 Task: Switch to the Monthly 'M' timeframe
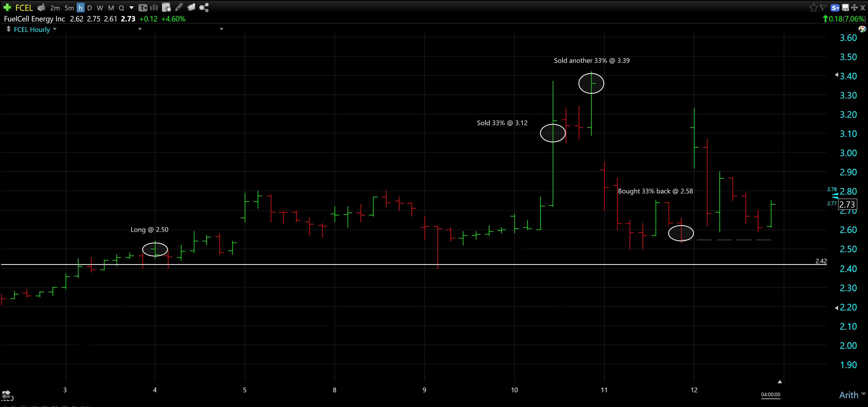click(x=111, y=8)
